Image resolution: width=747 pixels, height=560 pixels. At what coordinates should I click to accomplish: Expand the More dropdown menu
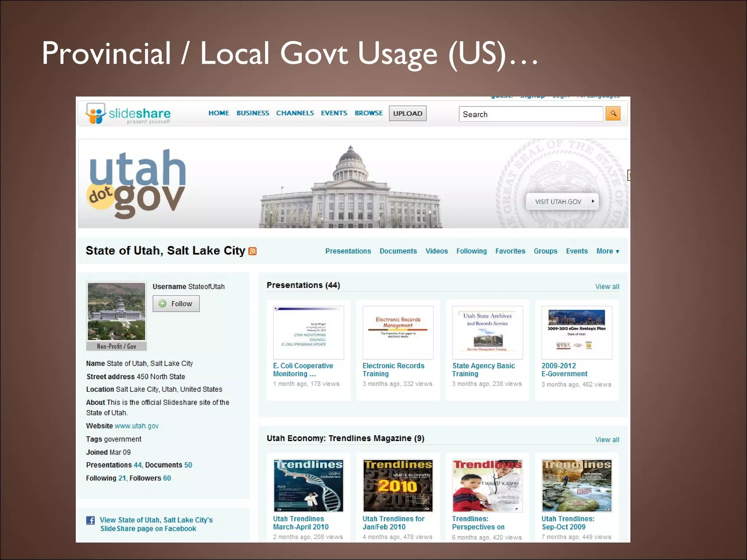point(607,251)
